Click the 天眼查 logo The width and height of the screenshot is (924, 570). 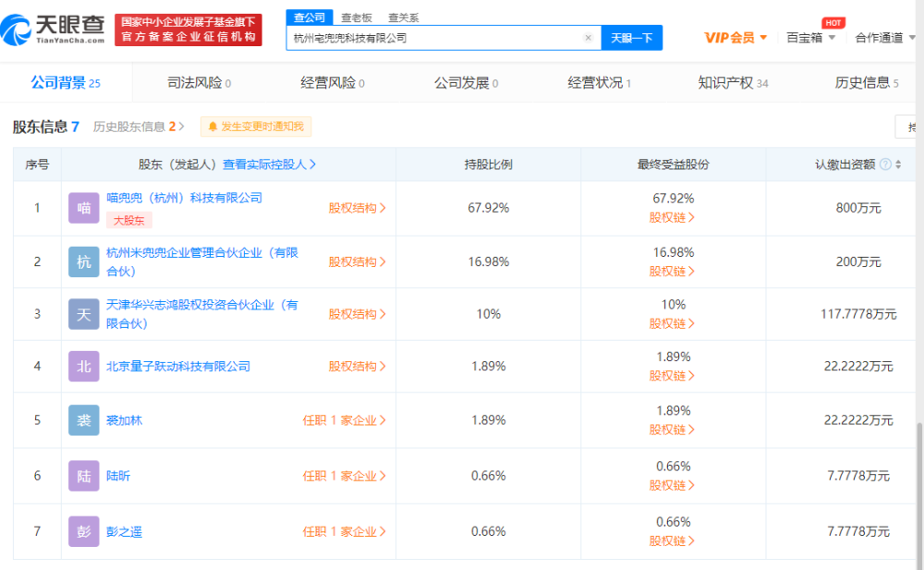(54, 30)
